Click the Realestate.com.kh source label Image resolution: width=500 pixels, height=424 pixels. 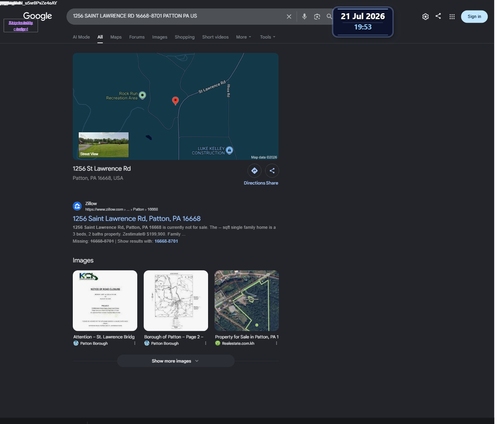click(238, 343)
